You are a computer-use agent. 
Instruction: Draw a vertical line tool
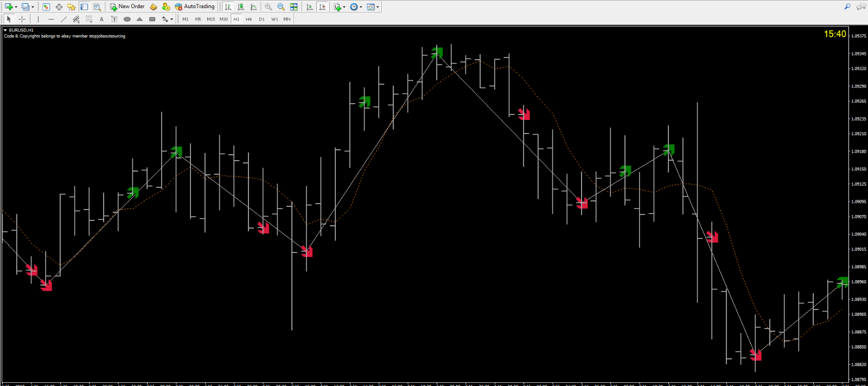(38, 19)
